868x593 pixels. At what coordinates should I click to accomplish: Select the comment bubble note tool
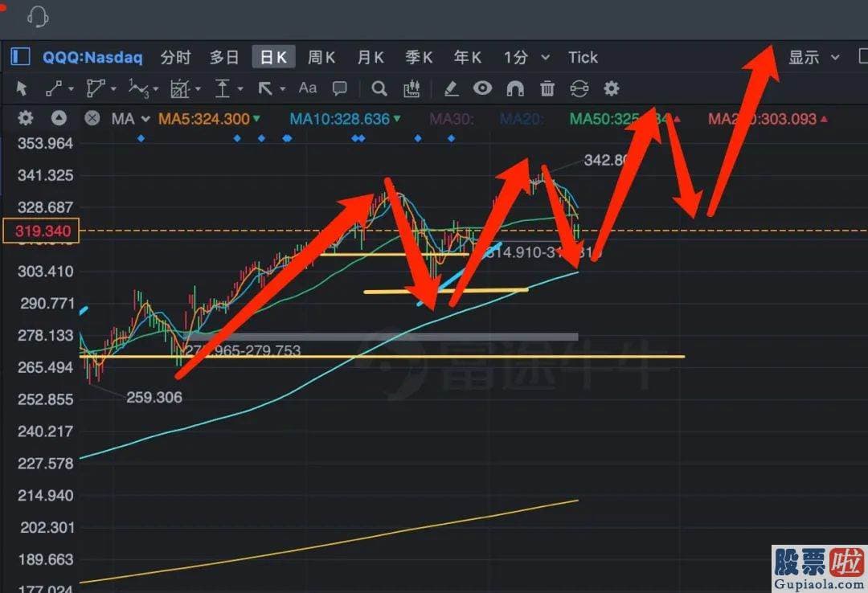coord(339,88)
